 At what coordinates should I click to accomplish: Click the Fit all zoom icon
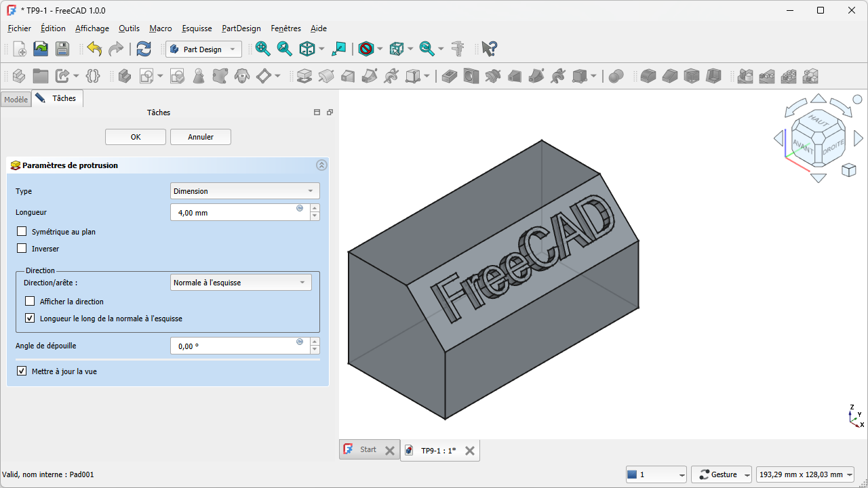262,49
